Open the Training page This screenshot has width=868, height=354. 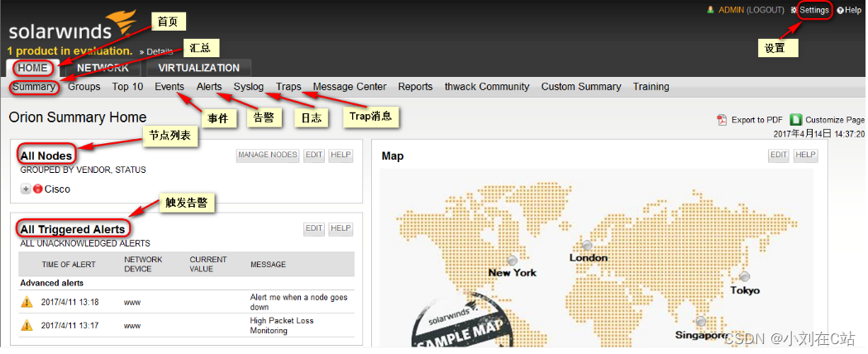click(x=651, y=86)
